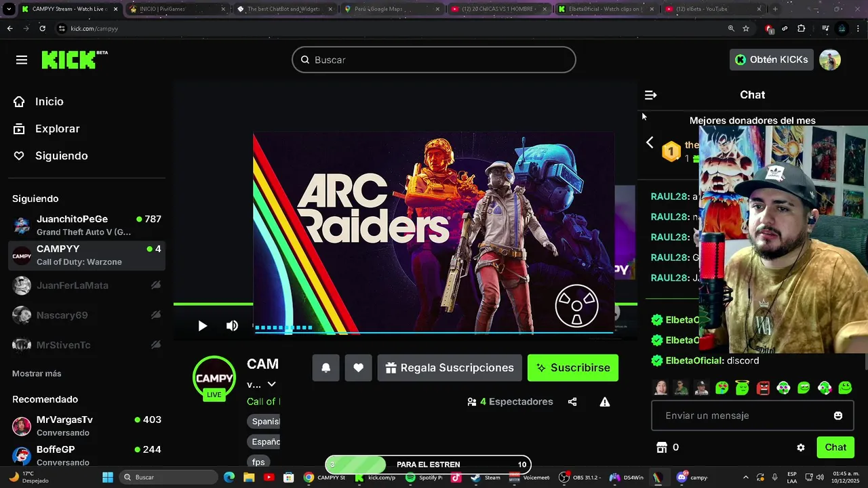The height and width of the screenshot is (488, 868).
Task: Pick the red emote in chat row
Action: pyautogui.click(x=763, y=388)
